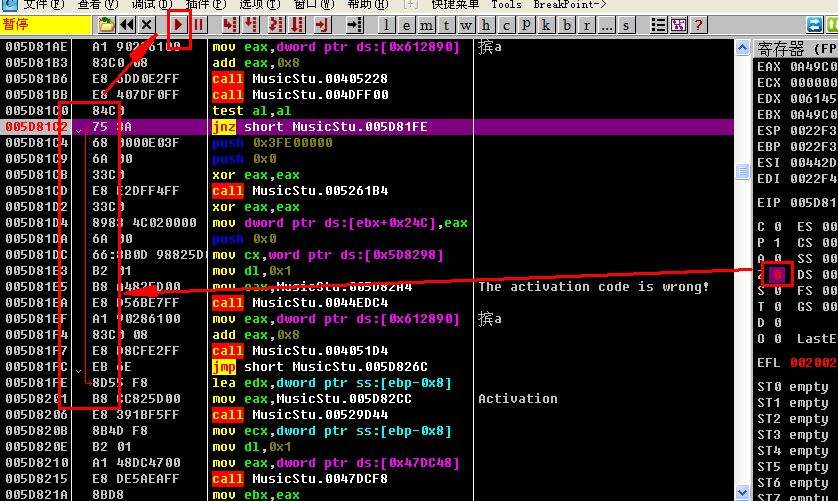The height and width of the screenshot is (501, 838).
Task: Open the Debugging options list icon
Action: point(658,25)
